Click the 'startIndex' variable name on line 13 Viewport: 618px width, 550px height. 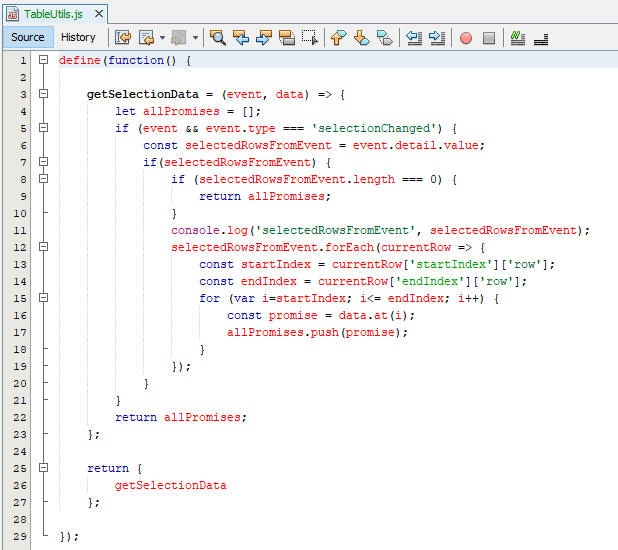pyautogui.click(x=276, y=264)
